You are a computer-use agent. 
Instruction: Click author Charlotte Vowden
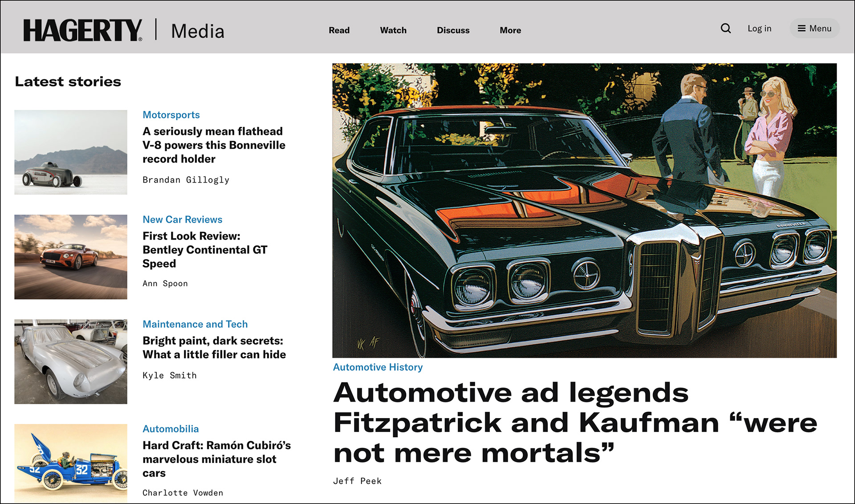(x=183, y=493)
